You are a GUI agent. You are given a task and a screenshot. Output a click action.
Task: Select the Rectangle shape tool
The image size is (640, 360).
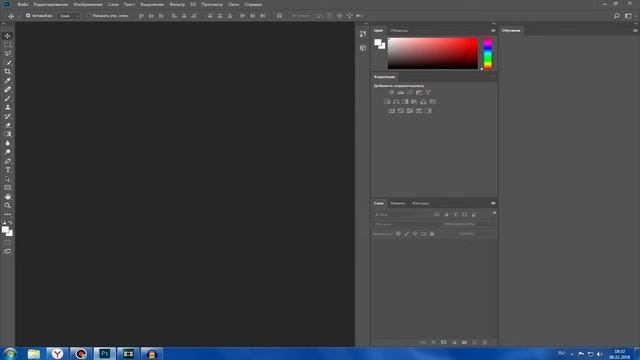pos(7,188)
